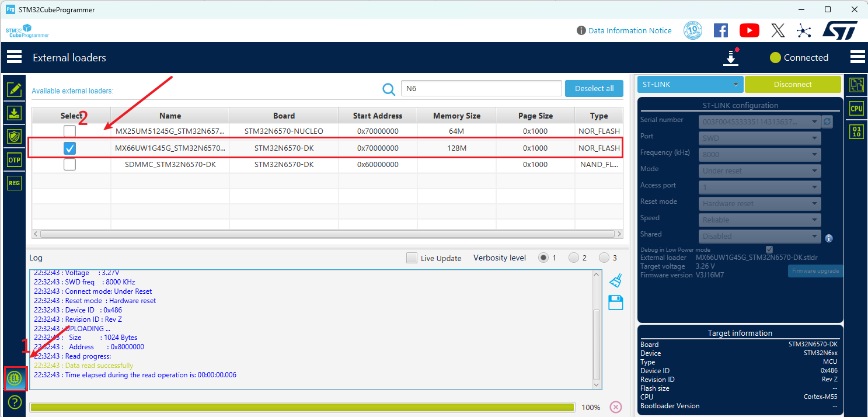Click the Deselect all button
This screenshot has height=417, width=868.
point(594,89)
